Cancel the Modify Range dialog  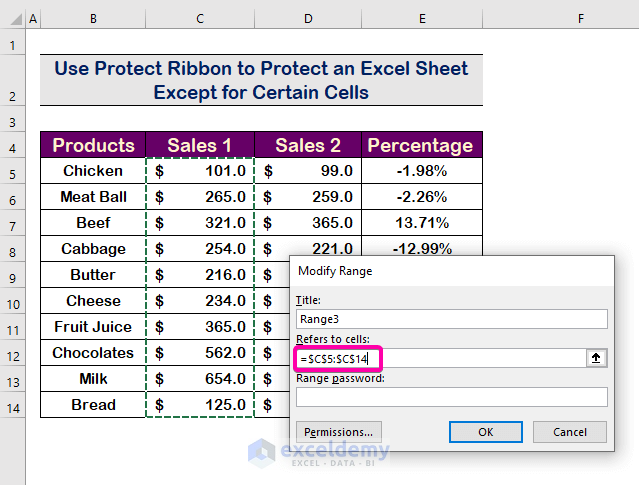570,432
